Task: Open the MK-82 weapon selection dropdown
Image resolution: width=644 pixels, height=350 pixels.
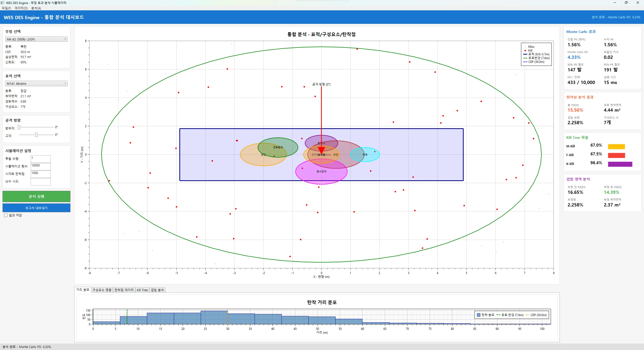Action: 36,39
